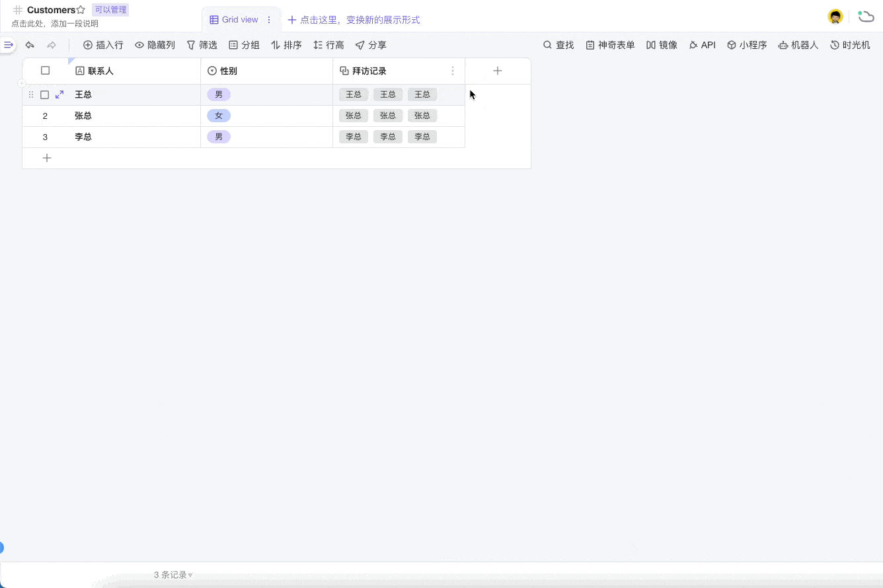Open the Grid view options menu

tap(269, 20)
